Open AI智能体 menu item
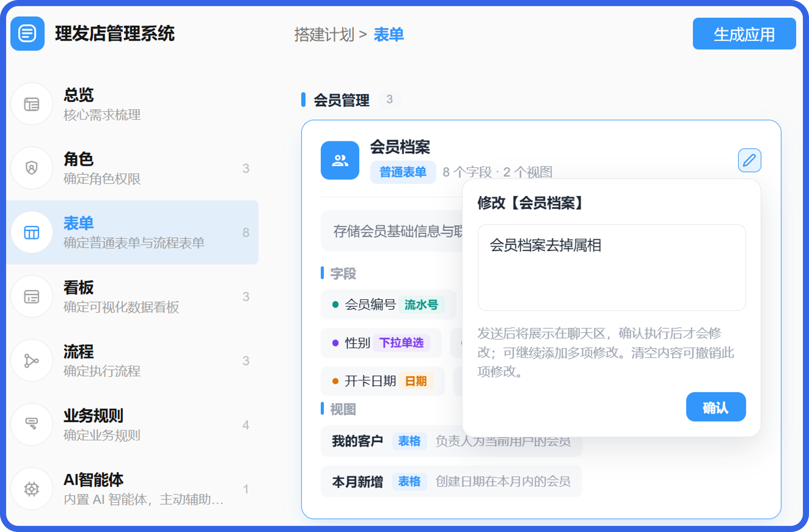The width and height of the screenshot is (809, 532). pos(132,489)
